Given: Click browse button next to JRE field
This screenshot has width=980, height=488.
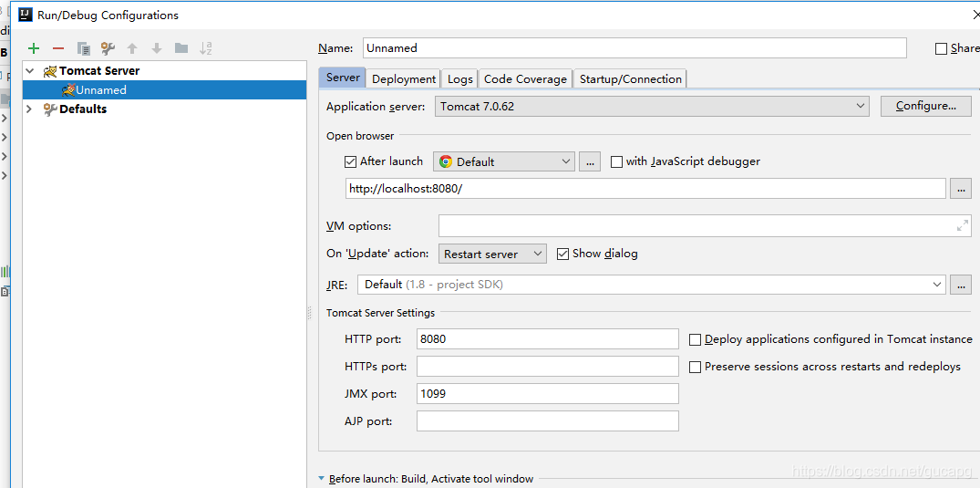Looking at the screenshot, I should pyautogui.click(x=961, y=285).
